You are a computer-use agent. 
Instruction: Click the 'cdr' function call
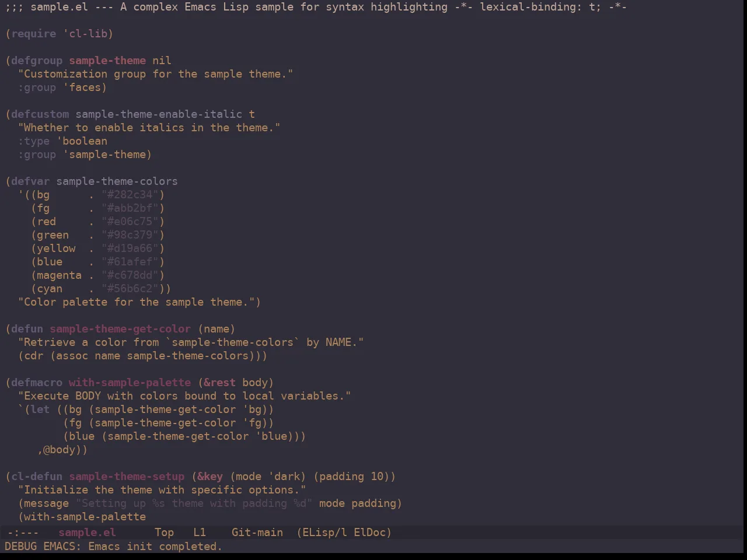pos(34,356)
